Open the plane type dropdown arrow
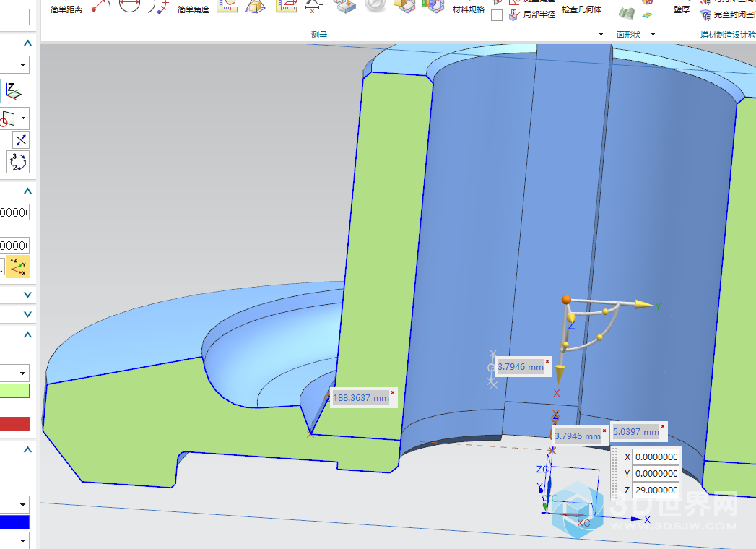 click(x=24, y=117)
